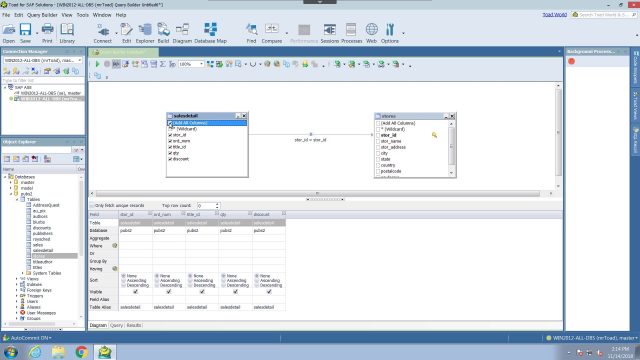The height and width of the screenshot is (360, 640).
Task: Expand the Triggers node
Action: [x=17, y=296]
